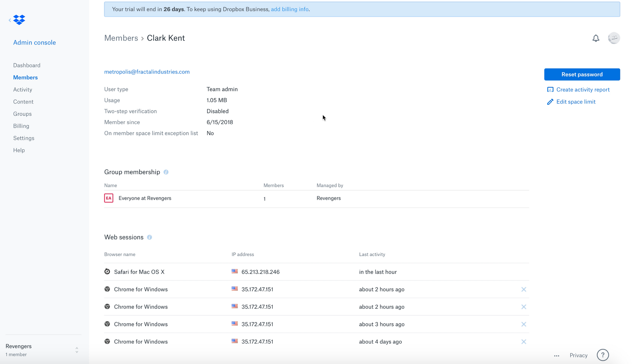The width and height of the screenshot is (632, 364).
Task: Click US flag next to 65.213.218.246
Action: (x=234, y=271)
